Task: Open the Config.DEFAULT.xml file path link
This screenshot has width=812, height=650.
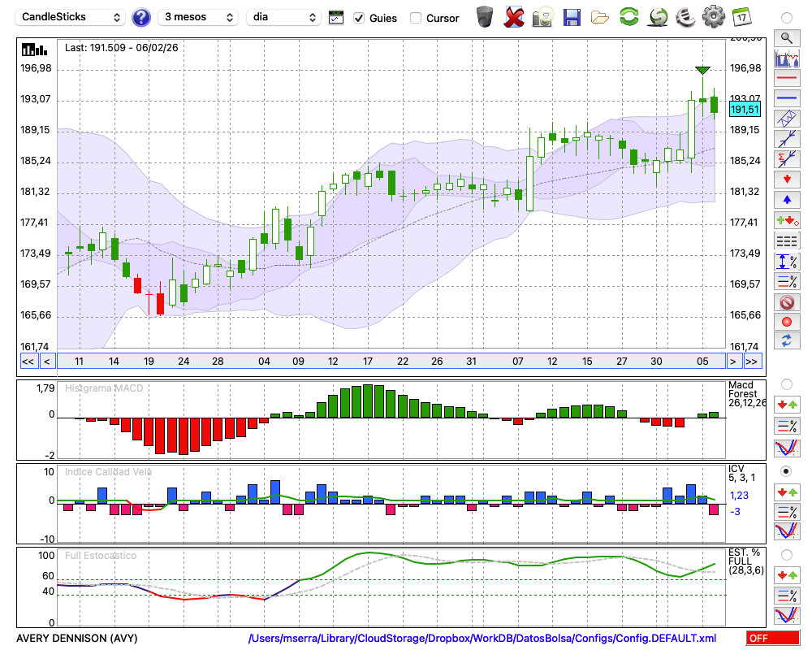Action: click(482, 639)
